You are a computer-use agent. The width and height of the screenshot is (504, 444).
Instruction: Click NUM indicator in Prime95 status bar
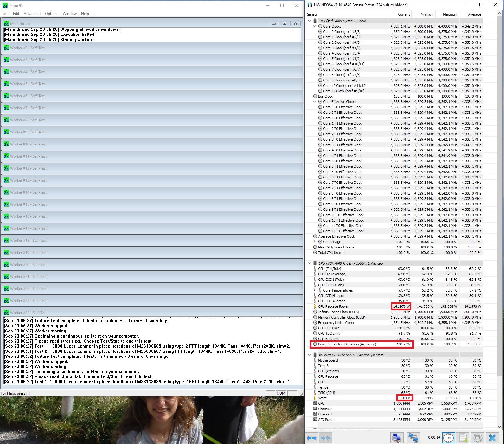click(281, 393)
